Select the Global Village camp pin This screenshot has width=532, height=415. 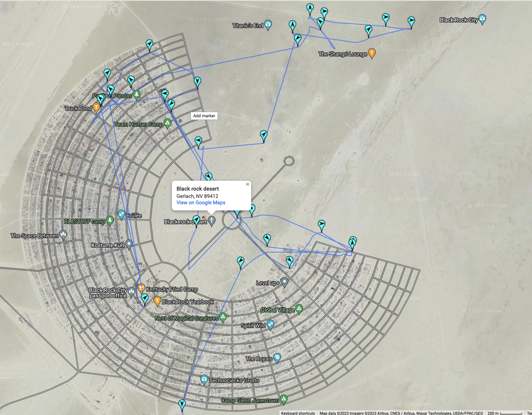pos(299,309)
